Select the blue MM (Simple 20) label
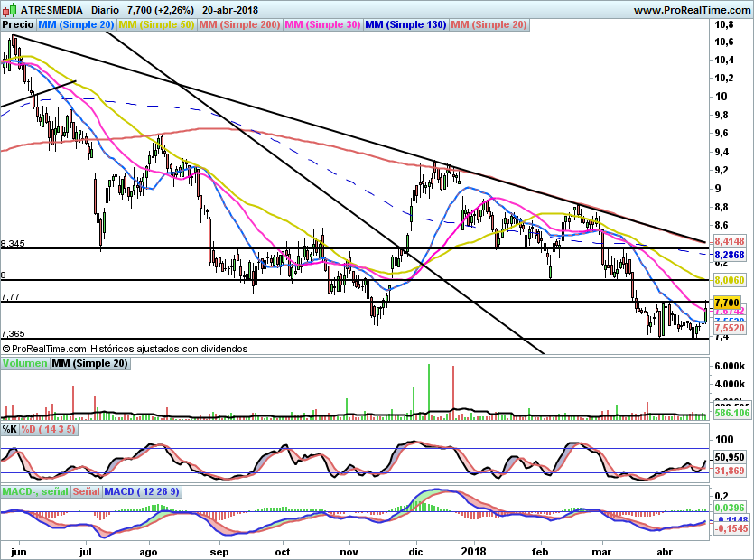The height and width of the screenshot is (560, 754). pos(76,25)
